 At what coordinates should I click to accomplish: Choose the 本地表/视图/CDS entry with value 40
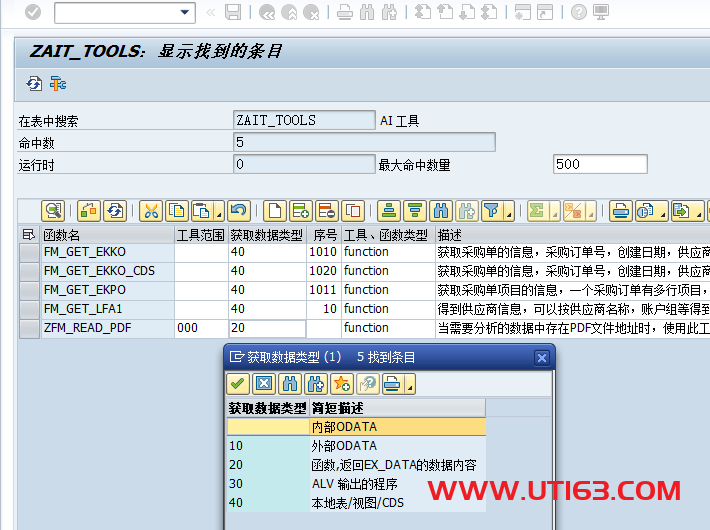tap(343, 503)
